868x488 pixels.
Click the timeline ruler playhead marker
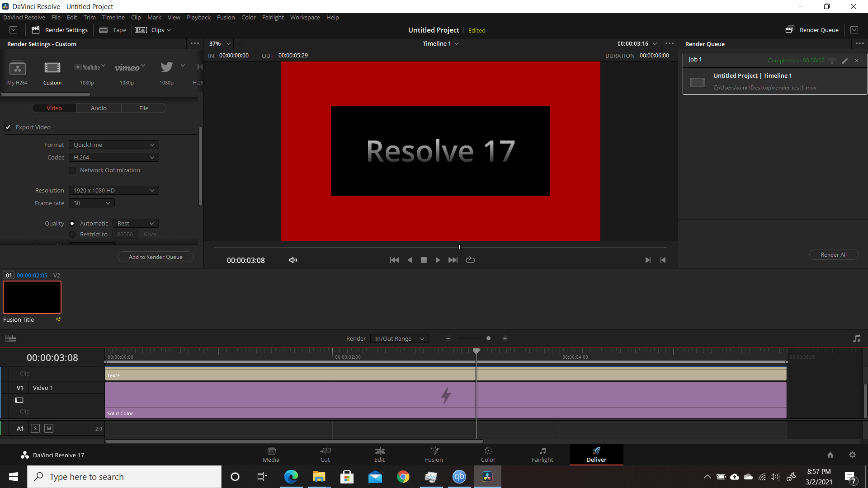pyautogui.click(x=476, y=351)
